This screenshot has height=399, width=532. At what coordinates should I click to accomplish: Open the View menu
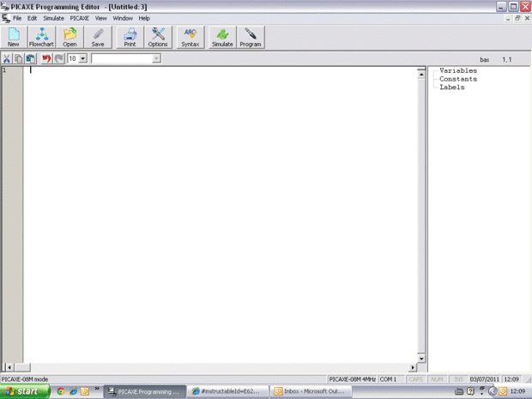click(100, 18)
